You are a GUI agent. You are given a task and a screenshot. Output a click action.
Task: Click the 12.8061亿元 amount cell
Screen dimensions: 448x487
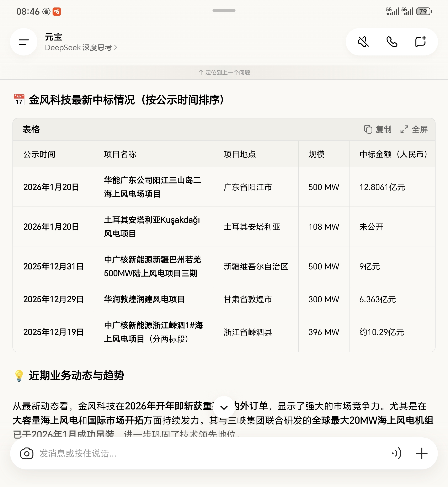[x=382, y=187]
